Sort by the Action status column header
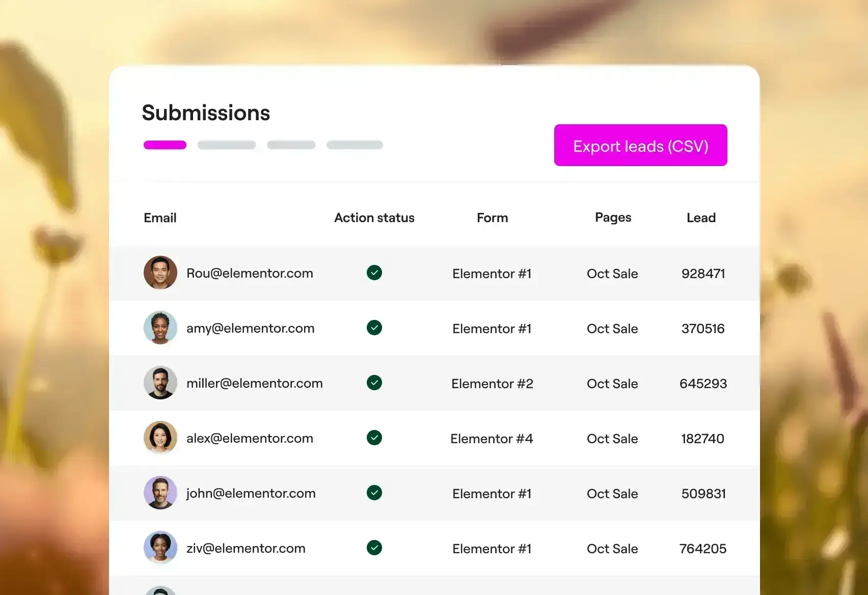The height and width of the screenshot is (595, 868). 374,218
